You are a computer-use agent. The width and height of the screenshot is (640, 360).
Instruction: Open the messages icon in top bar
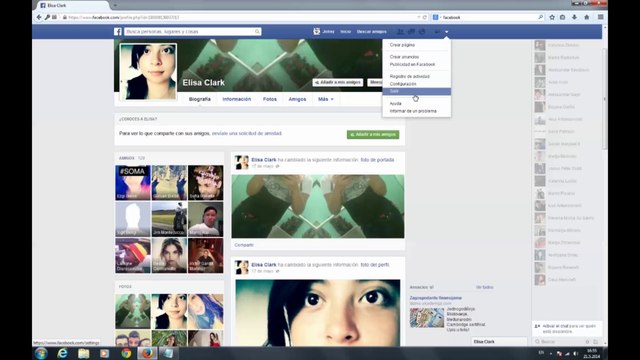(x=411, y=31)
